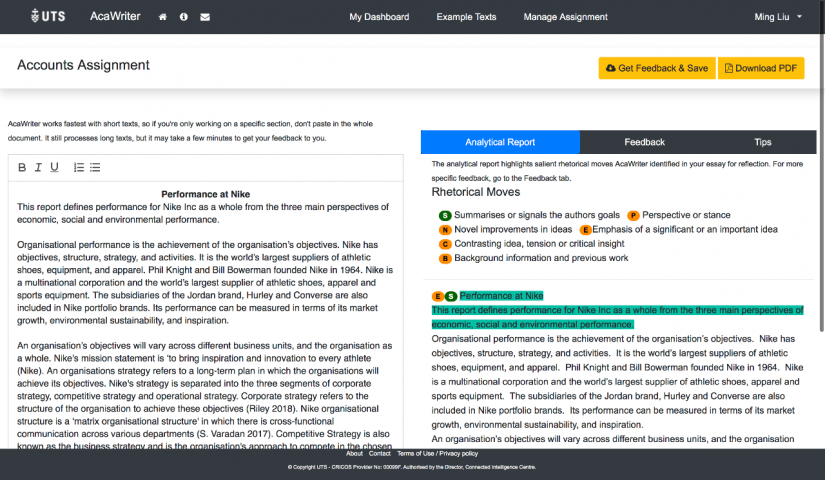Click the B Background information badge
This screenshot has height=480, width=825.
pos(445,258)
